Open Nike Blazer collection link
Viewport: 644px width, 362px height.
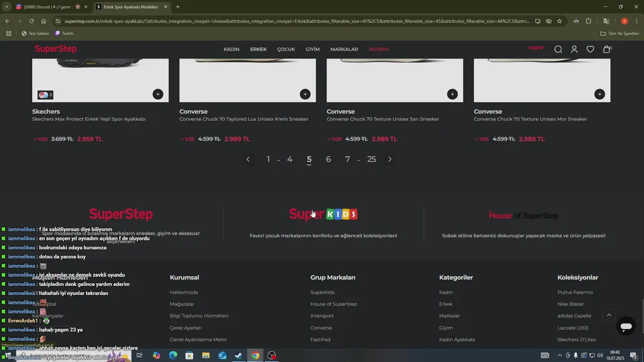point(571,304)
